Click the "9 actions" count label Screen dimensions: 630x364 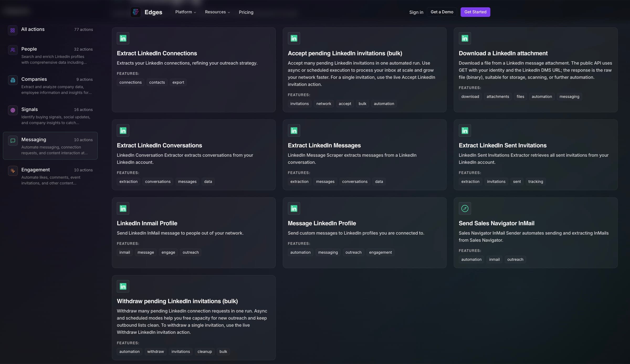tap(85, 79)
